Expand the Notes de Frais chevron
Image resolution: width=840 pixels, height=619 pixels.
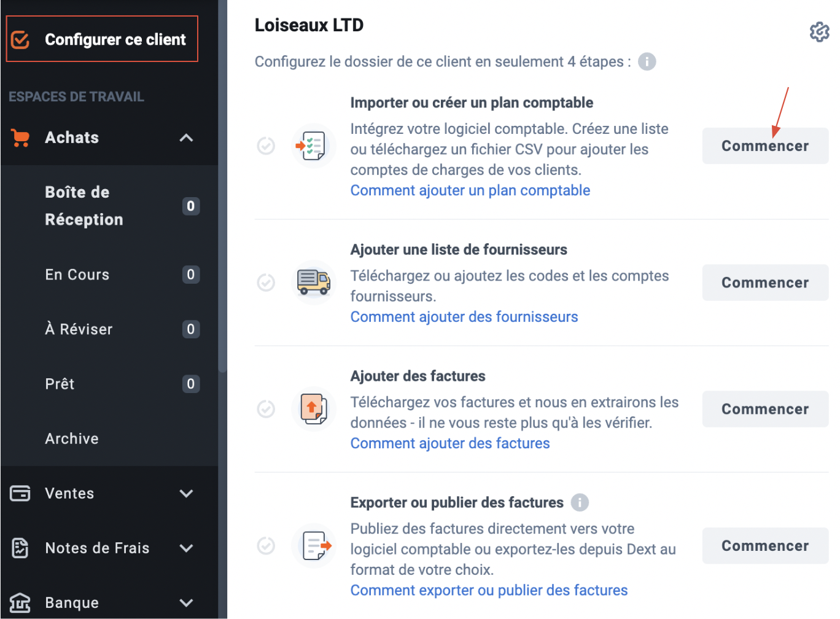pyautogui.click(x=186, y=548)
